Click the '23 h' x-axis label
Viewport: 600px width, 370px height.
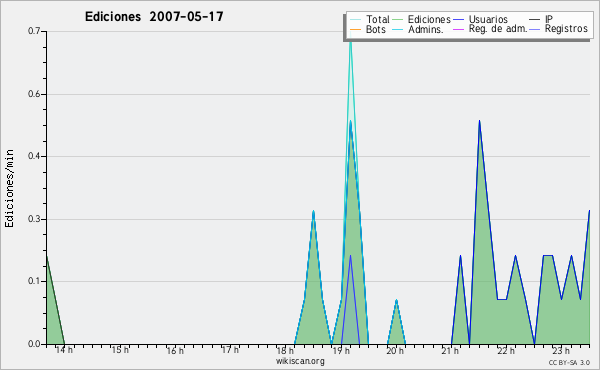[561, 350]
